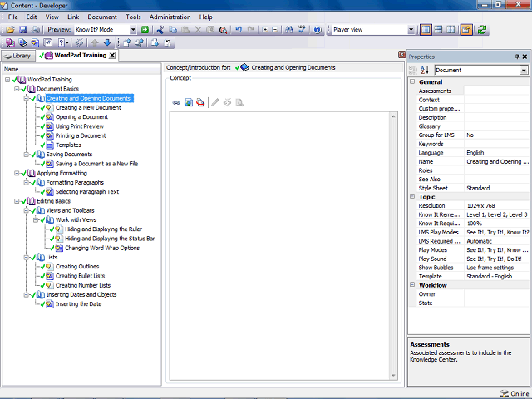Click the expand-all plus toolbar icon
Screen dimensions: 532x399
point(265,30)
